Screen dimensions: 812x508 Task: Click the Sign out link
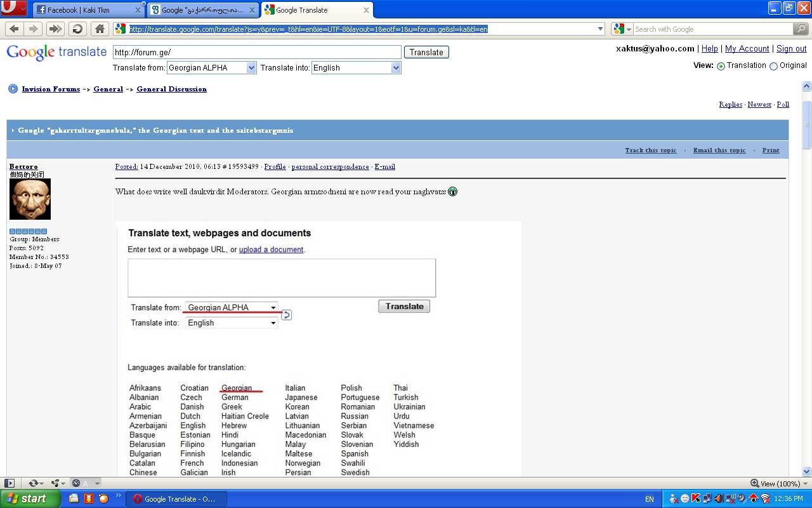pyautogui.click(x=792, y=48)
